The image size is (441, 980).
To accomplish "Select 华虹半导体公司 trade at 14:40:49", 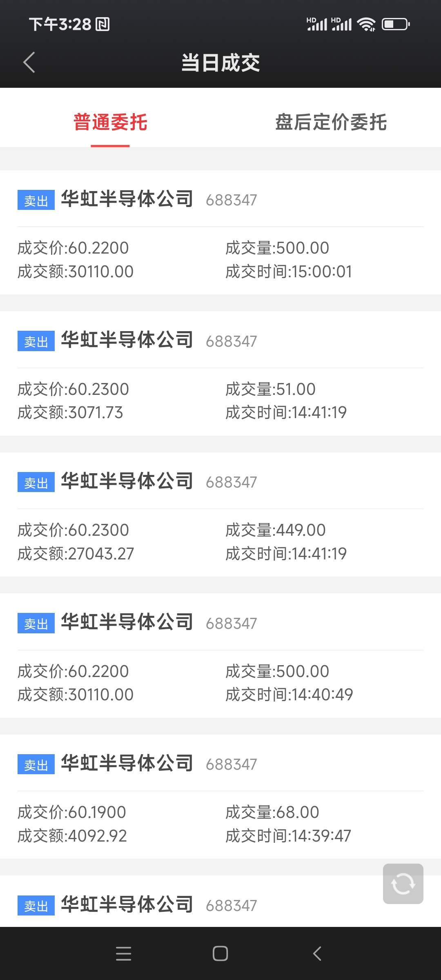I will pos(220,656).
